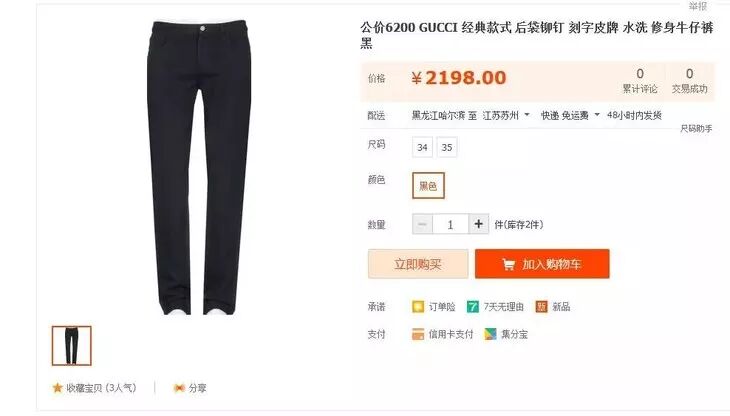Click the 集分宝 points icon

491,334
